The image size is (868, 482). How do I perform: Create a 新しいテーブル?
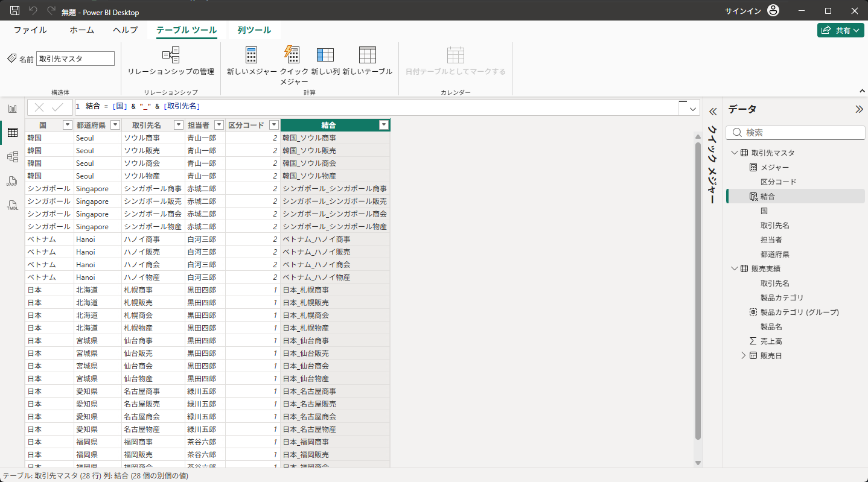coord(368,61)
